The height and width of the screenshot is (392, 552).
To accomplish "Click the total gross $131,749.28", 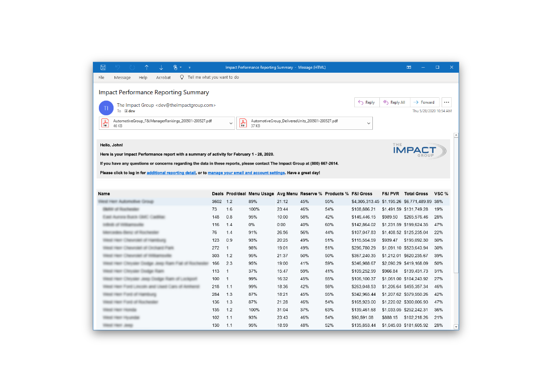I will [x=416, y=209].
